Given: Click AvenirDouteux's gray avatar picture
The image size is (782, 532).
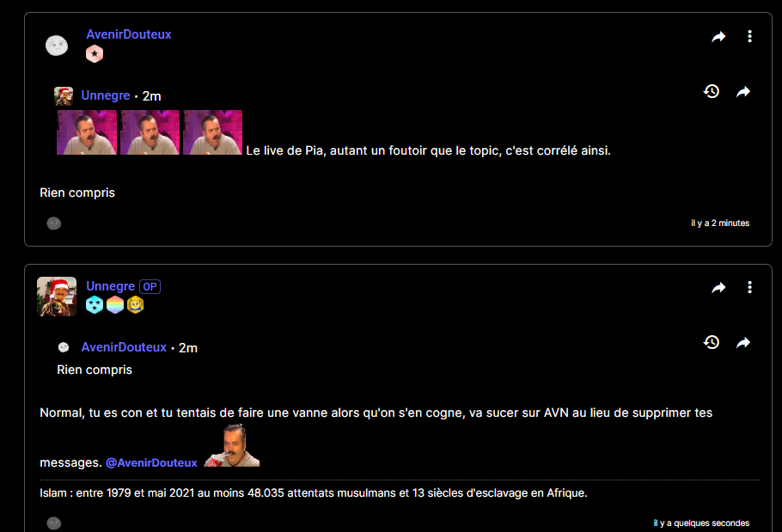Looking at the screenshot, I should (57, 46).
